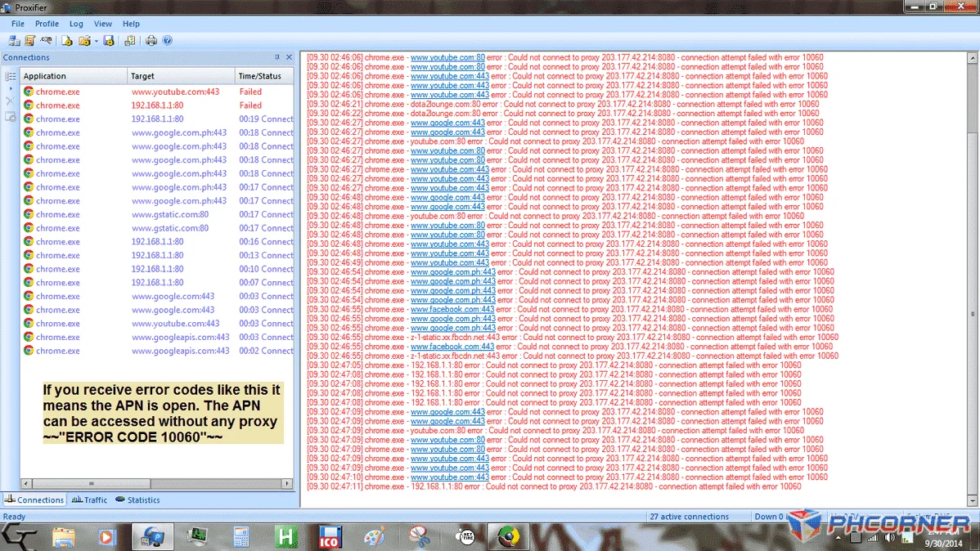Select 192.168.1.1:80 row at 00:10
The image size is (980, 551).
pyautogui.click(x=157, y=269)
